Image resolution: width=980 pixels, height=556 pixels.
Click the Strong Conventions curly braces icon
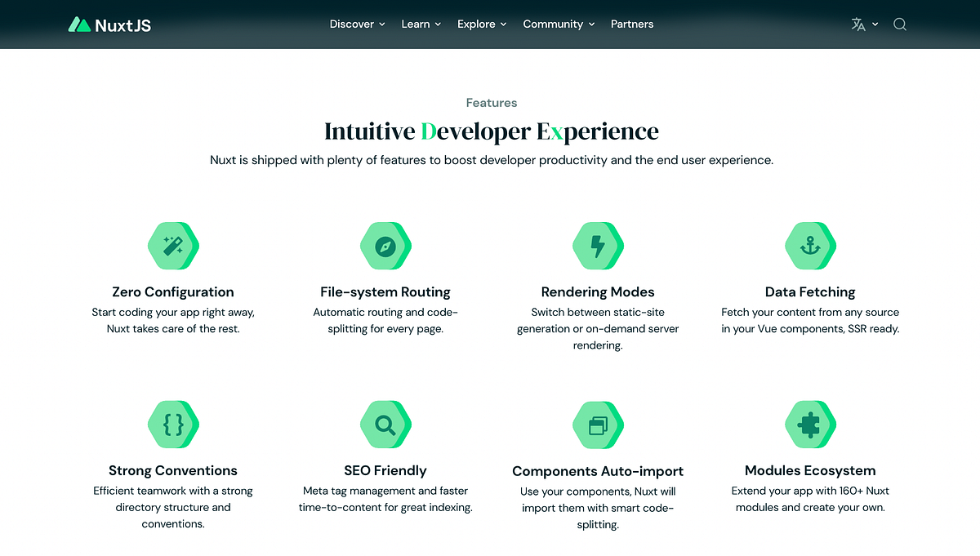coord(173,425)
